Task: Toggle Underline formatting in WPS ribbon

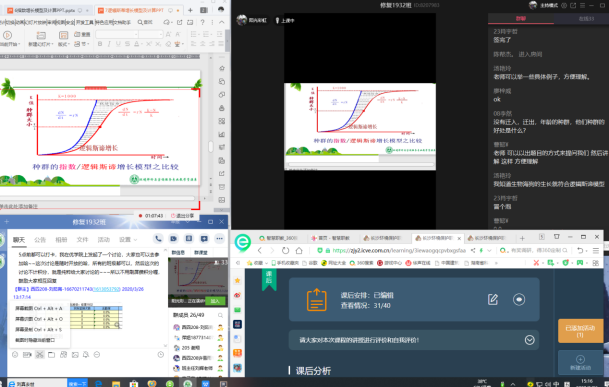Action: coord(118,44)
